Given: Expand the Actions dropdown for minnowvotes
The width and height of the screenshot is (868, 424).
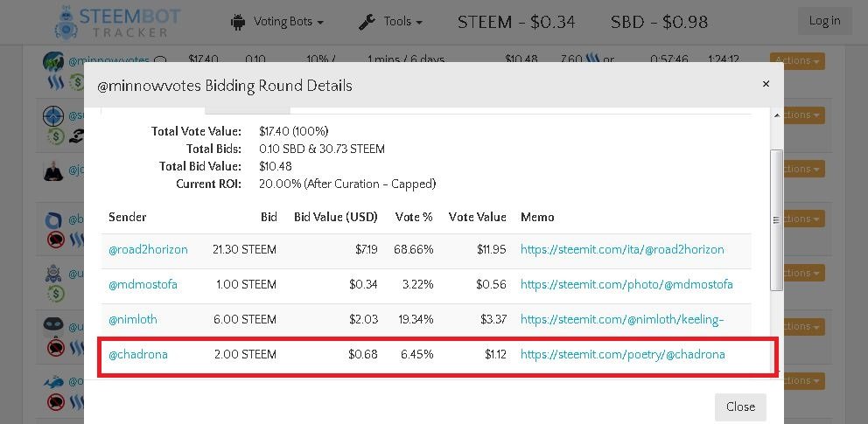Looking at the screenshot, I should [x=797, y=61].
